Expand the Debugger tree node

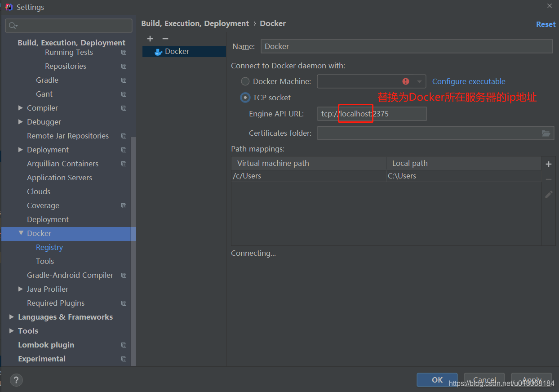(20, 122)
